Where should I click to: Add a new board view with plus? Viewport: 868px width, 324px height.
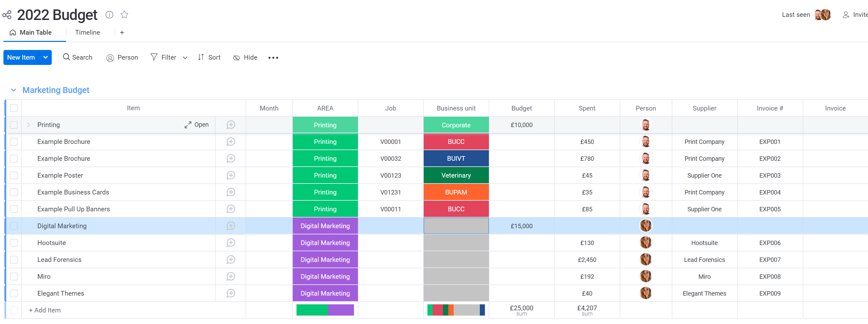coord(122,32)
